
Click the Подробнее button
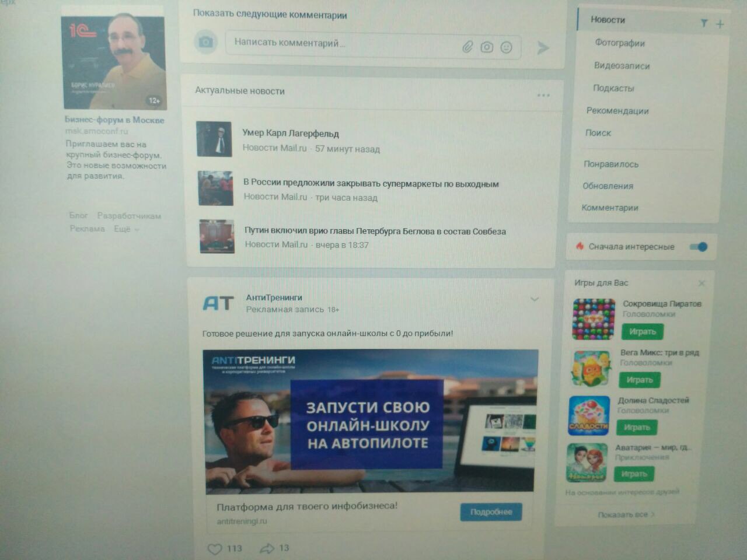491,512
